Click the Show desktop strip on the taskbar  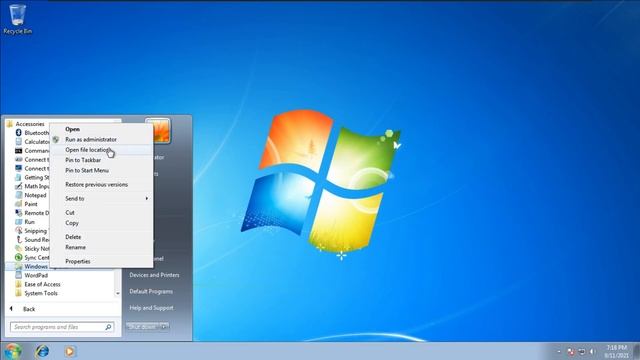636,351
